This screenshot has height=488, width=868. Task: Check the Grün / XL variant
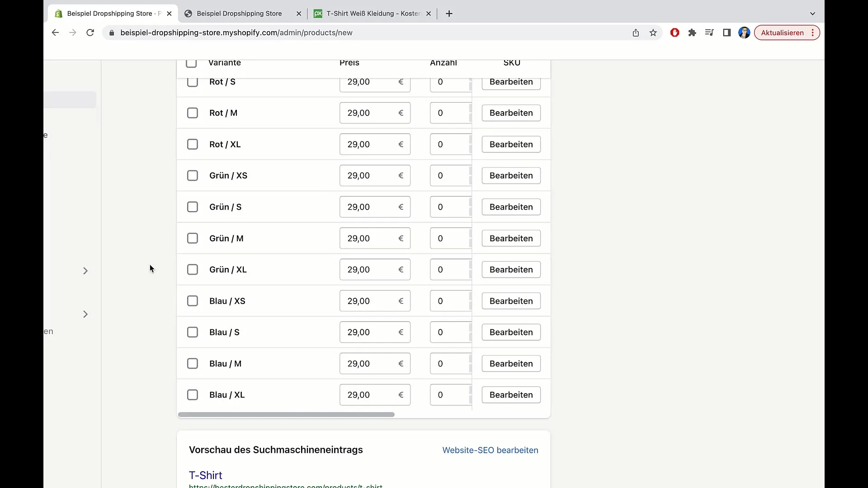coord(193,270)
